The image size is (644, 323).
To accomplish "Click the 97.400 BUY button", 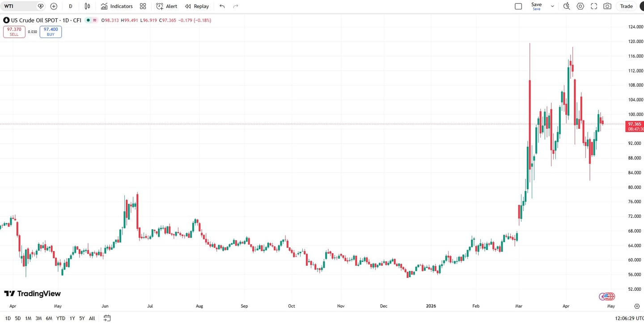I will tap(51, 32).
